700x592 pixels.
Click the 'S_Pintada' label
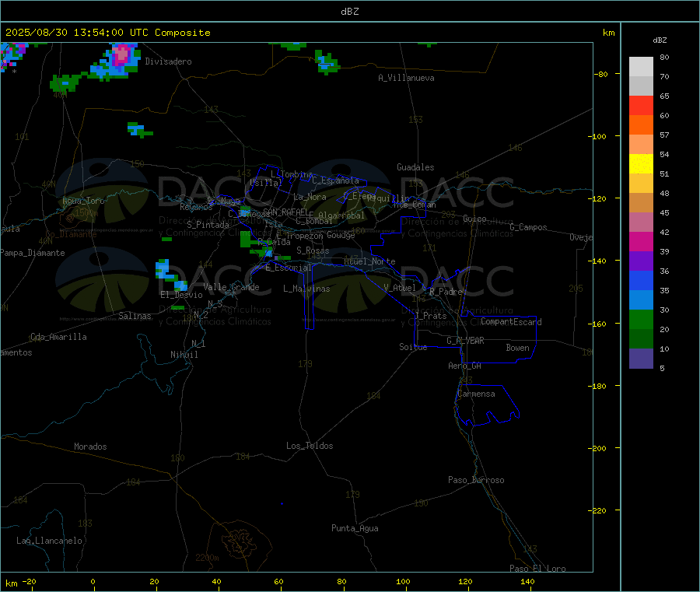click(208, 225)
